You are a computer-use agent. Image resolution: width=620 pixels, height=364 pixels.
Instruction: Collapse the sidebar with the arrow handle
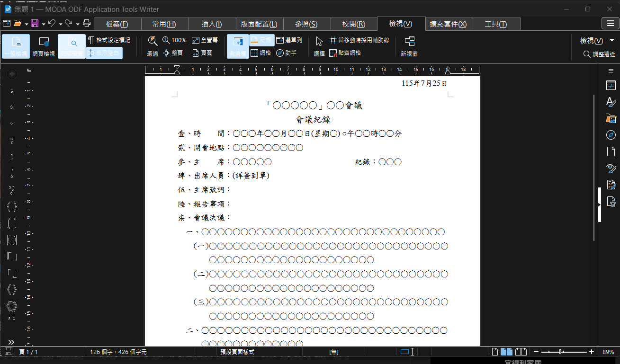(599, 204)
